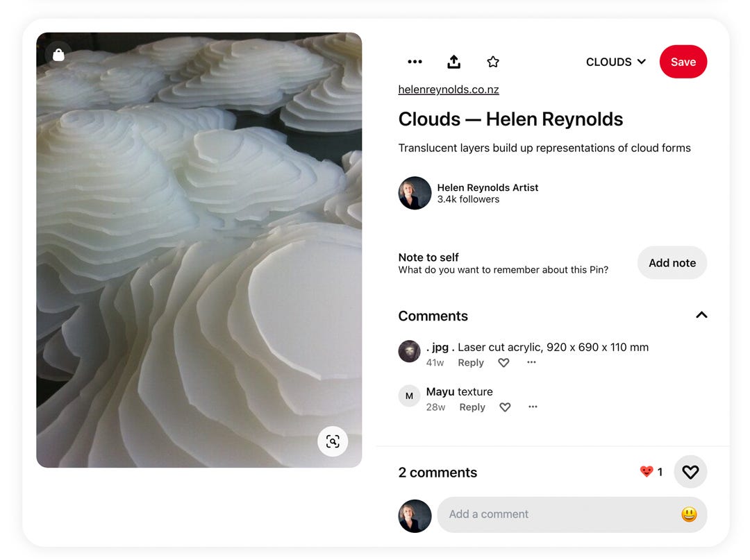Image resolution: width=750 pixels, height=560 pixels.
Task: Click your profile avatar beside comment box
Action: click(415, 516)
